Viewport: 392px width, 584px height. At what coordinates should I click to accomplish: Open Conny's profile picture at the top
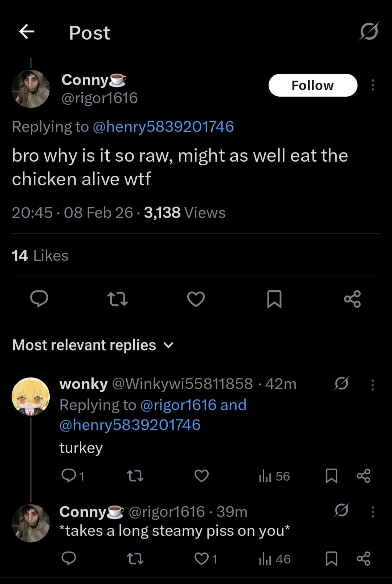tap(30, 89)
